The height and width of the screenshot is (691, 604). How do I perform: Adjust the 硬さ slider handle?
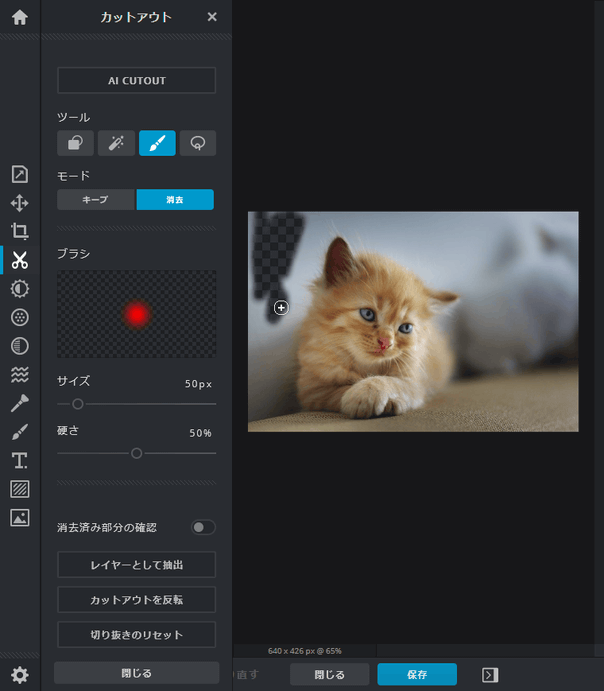137,453
